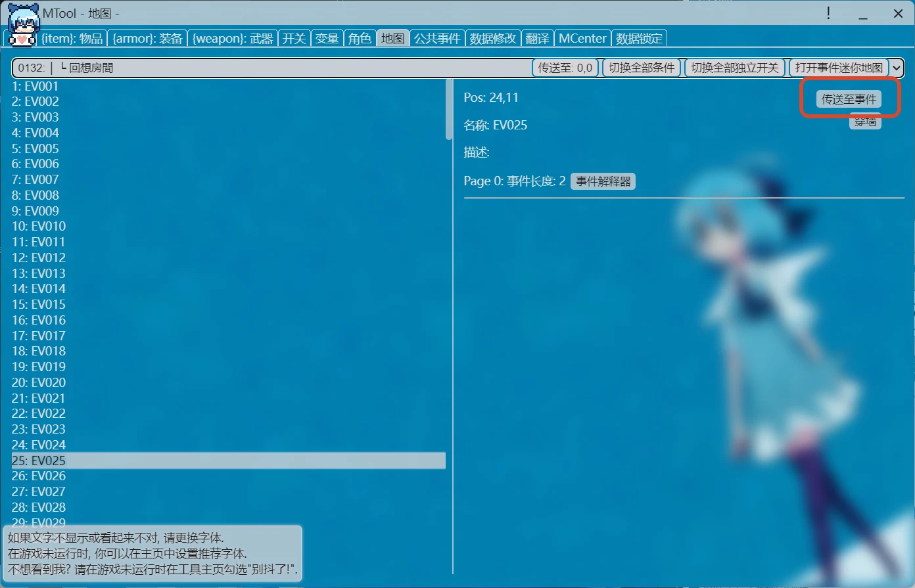This screenshot has height=588, width=915.
Task: Click 切换全部条件 button
Action: [642, 68]
